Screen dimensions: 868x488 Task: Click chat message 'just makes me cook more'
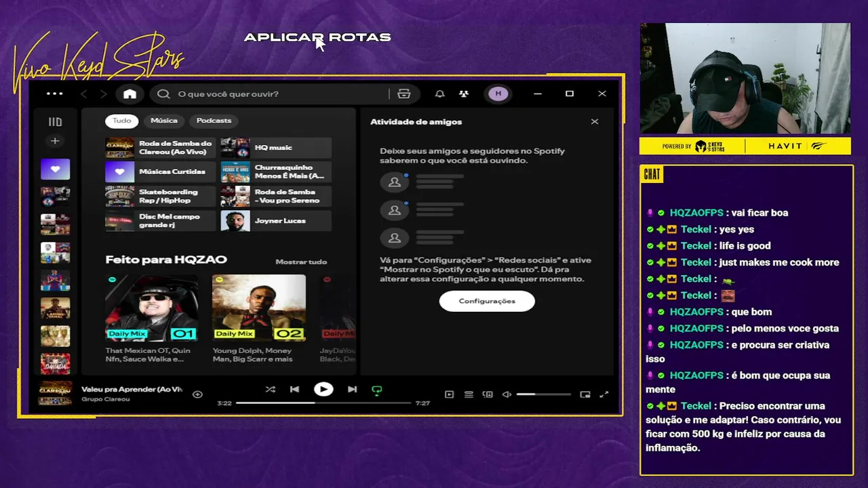[x=779, y=262]
